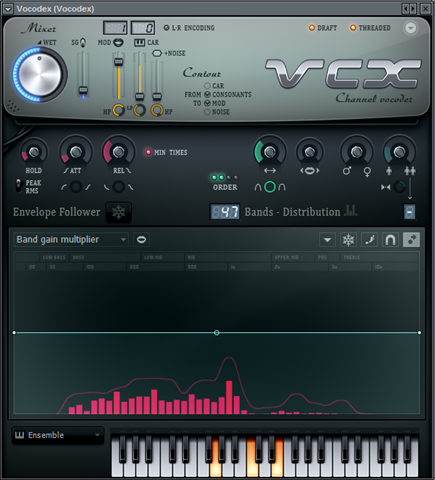This screenshot has width=435, height=480.
Task: Open the Ensemble preset dropdown
Action: click(58, 435)
